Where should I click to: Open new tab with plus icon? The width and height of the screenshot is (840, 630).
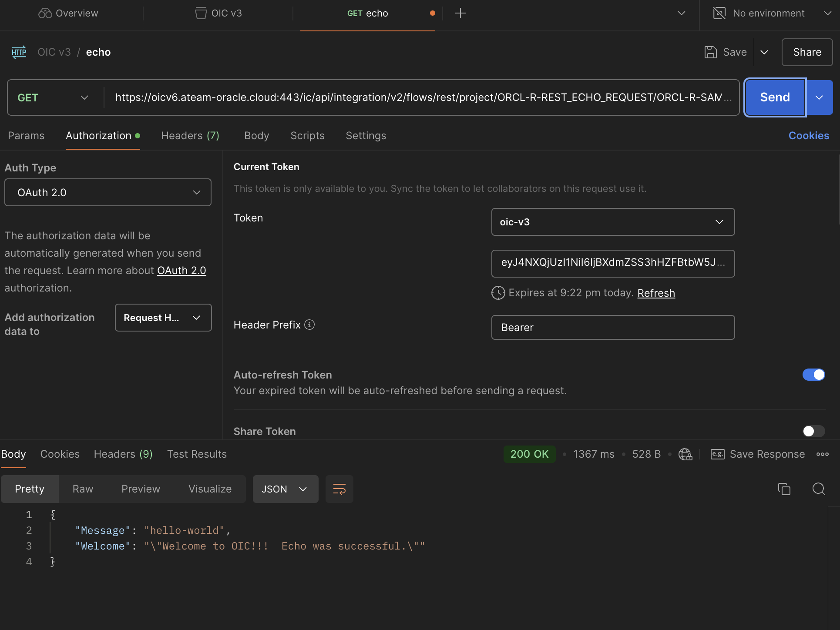(x=460, y=13)
